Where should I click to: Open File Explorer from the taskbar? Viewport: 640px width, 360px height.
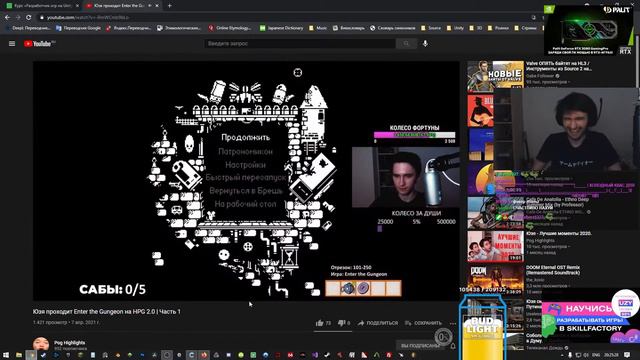tap(19, 355)
